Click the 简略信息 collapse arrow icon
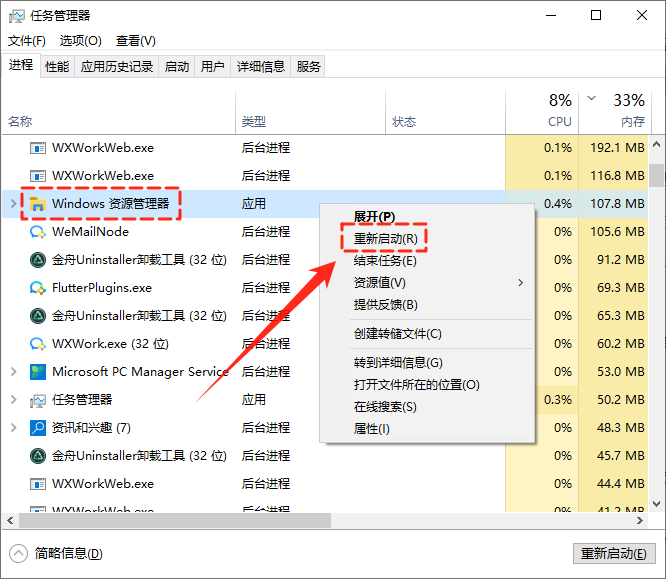Image resolution: width=666 pixels, height=579 pixels. coord(18,554)
